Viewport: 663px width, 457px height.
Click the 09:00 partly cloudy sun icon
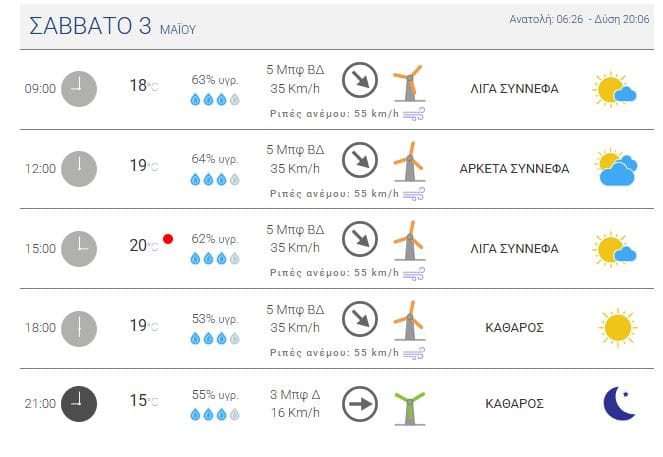click(x=614, y=90)
